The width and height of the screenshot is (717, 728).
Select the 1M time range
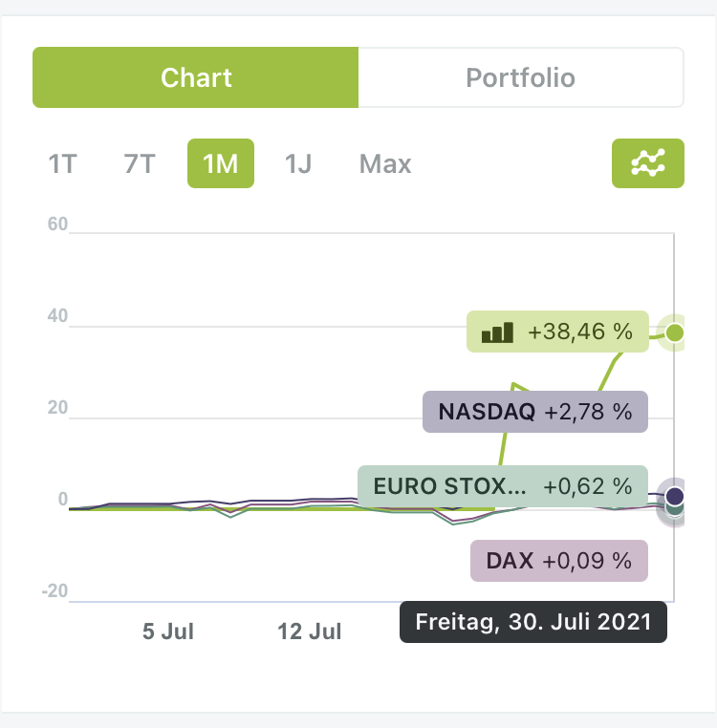coord(220,163)
